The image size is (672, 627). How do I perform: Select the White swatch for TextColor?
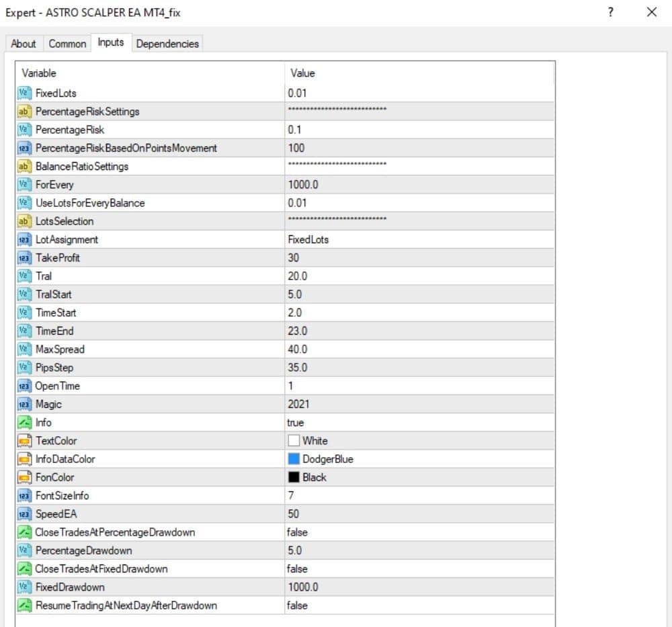coord(294,441)
